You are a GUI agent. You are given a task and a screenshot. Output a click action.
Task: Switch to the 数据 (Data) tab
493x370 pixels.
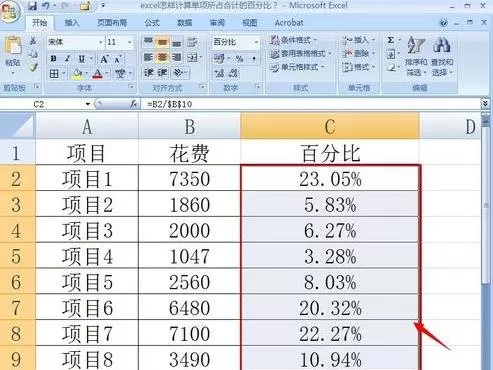(184, 23)
